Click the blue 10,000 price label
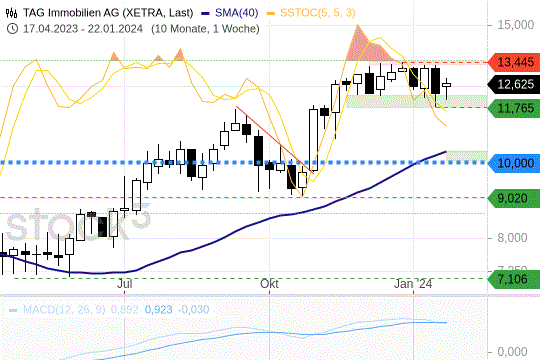The width and height of the screenshot is (540, 360). point(514,163)
